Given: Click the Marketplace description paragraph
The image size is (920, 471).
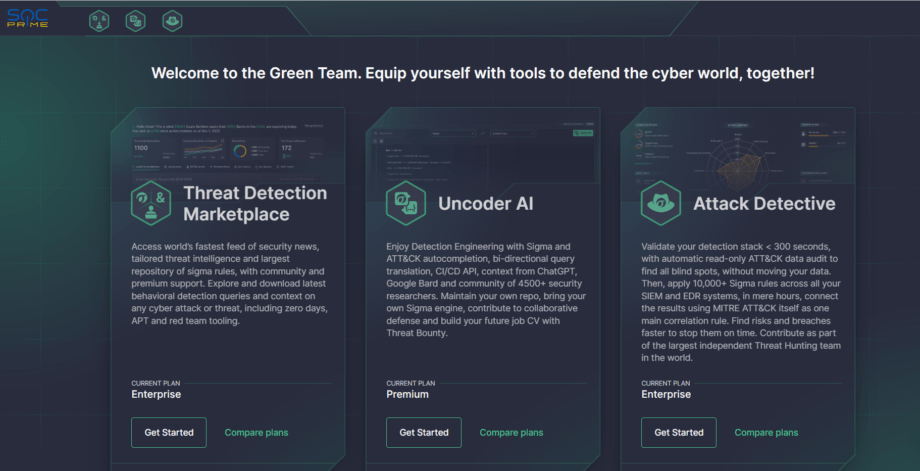Looking at the screenshot, I should (x=229, y=283).
